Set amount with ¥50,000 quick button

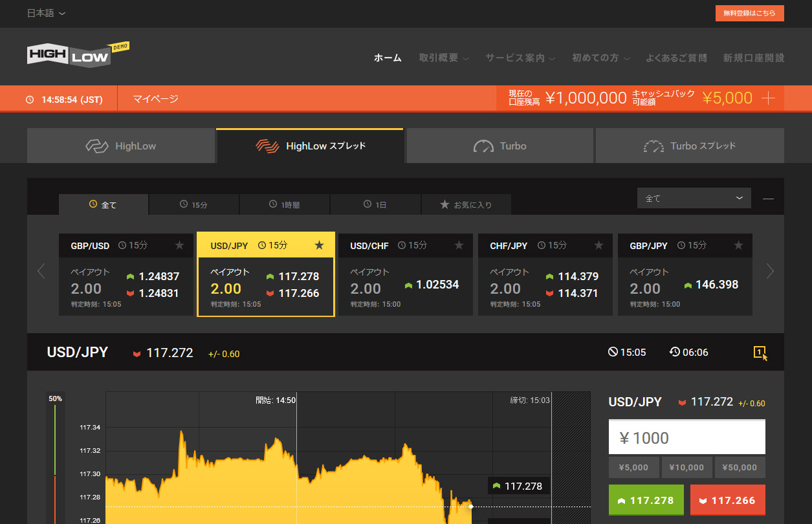[x=740, y=467]
